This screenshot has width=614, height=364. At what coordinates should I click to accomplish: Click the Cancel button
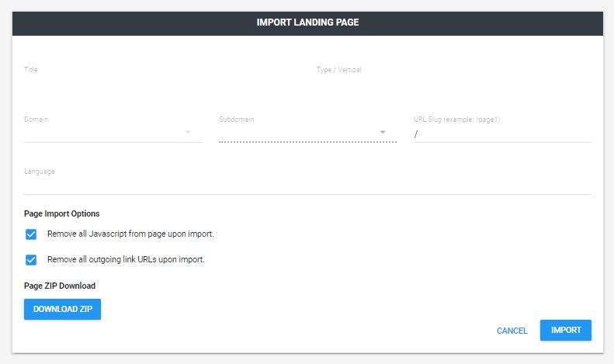[x=512, y=331]
